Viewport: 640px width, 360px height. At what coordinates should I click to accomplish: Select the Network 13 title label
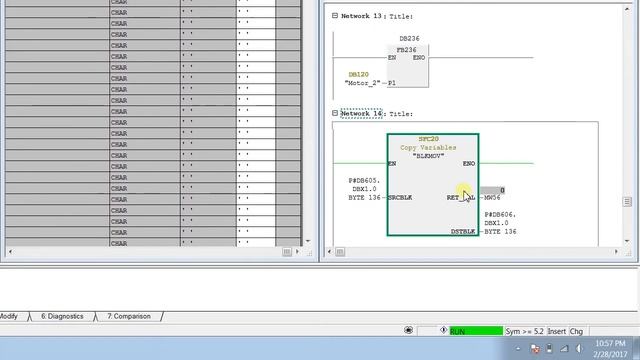[361, 16]
